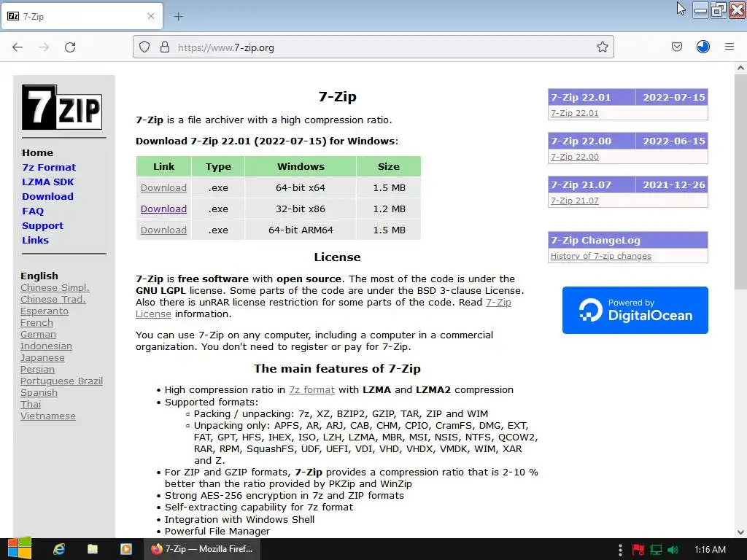Viewport: 747px width, 560px height.
Task: Click the show hidden tray icons dots
Action: point(620,550)
